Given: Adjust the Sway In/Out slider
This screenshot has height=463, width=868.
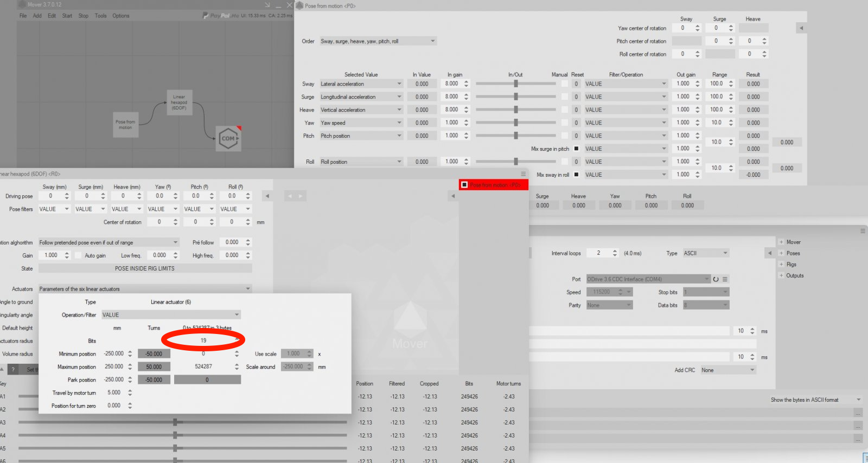Looking at the screenshot, I should (x=516, y=84).
